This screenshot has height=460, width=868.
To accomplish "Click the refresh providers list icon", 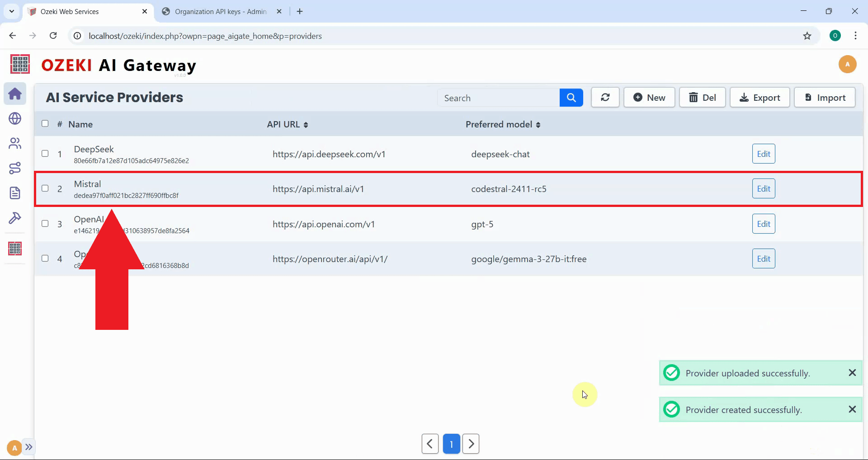I will pyautogui.click(x=605, y=98).
